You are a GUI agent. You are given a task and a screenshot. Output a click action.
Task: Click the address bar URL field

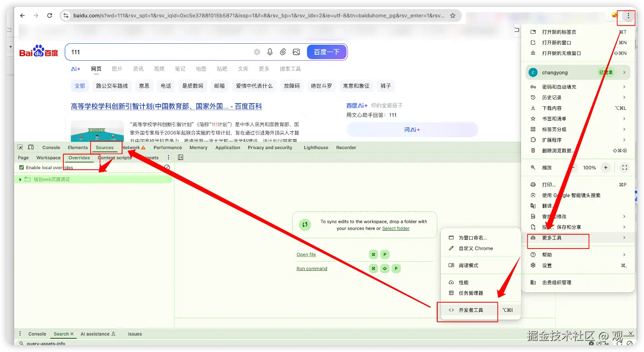258,16
